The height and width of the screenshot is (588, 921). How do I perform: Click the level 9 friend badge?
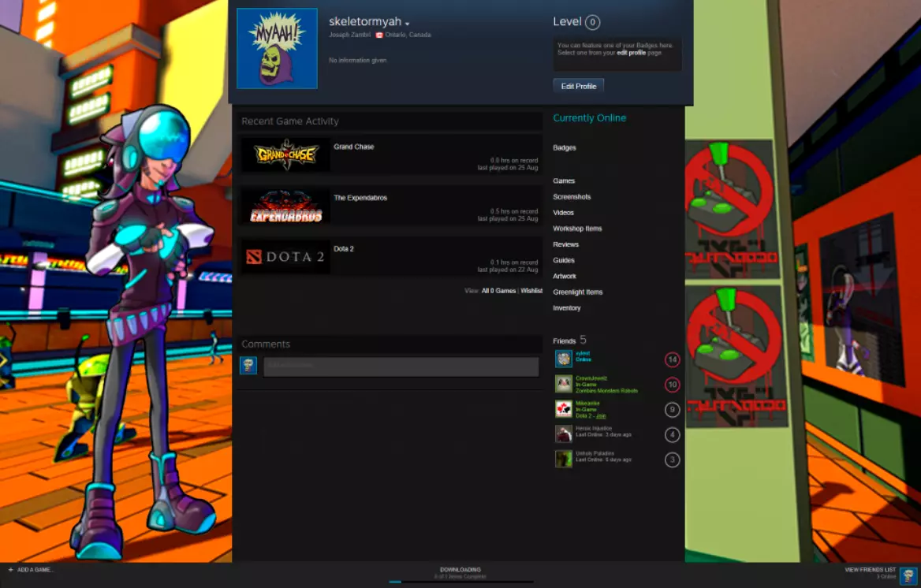(673, 409)
